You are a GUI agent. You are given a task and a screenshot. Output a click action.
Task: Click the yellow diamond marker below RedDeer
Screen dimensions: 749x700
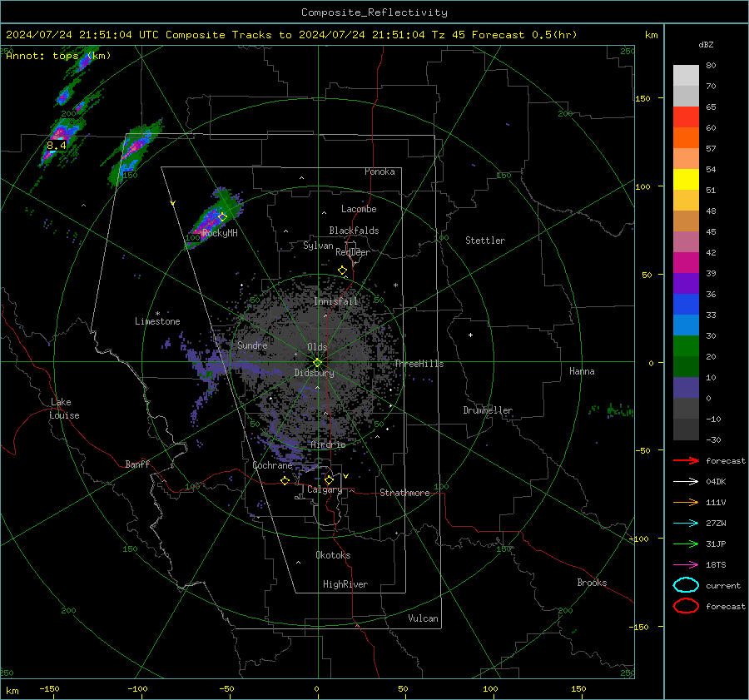342,271
